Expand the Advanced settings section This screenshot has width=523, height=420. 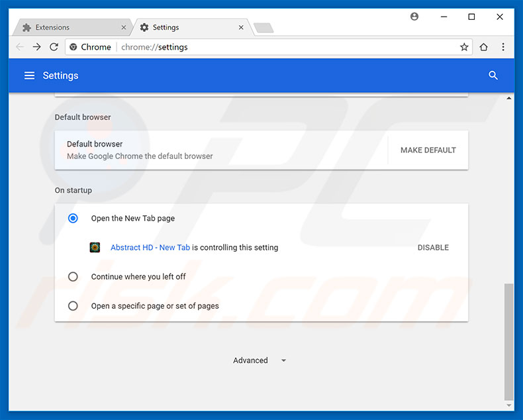coord(260,360)
